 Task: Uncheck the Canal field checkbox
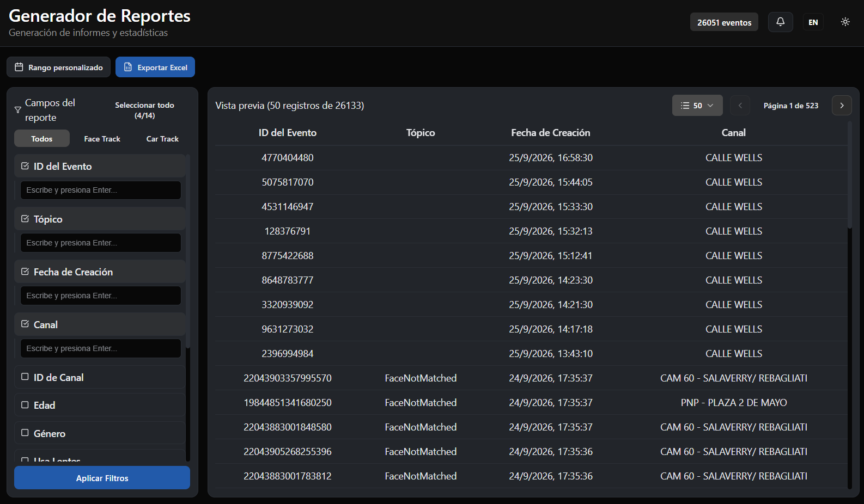pyautogui.click(x=25, y=324)
